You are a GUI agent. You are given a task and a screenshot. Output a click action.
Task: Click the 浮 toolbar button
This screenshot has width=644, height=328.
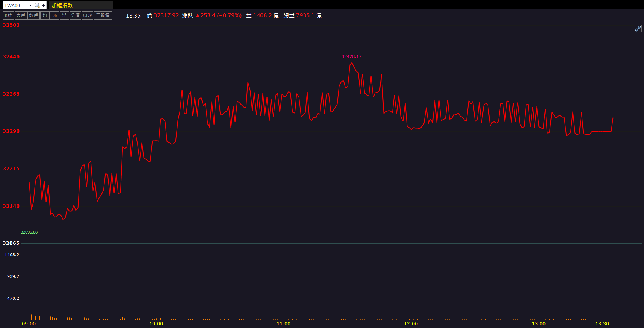(64, 15)
